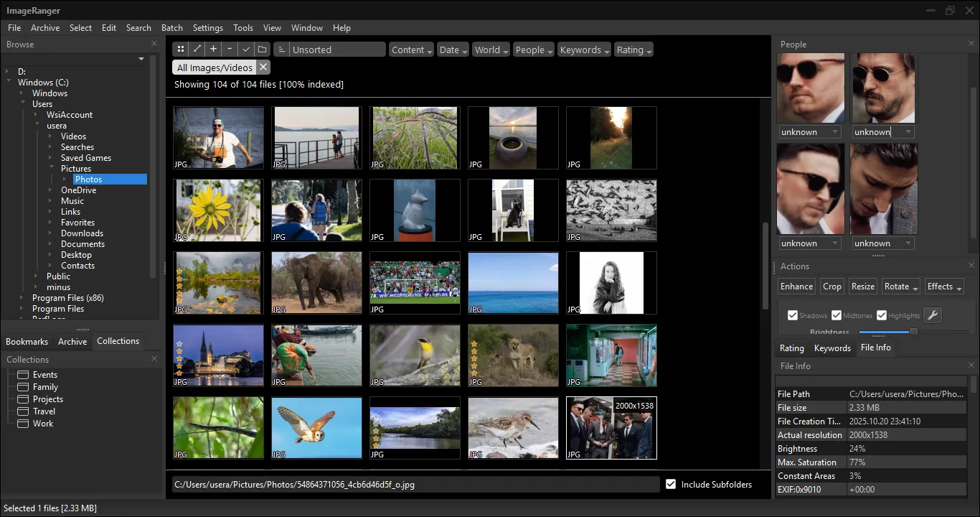Click the Crop button

point(832,287)
